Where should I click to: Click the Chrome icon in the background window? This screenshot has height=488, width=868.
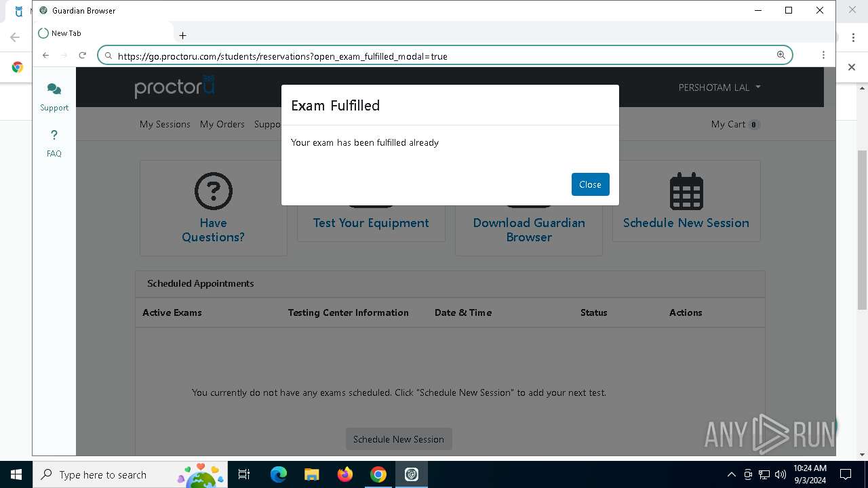pos(17,67)
